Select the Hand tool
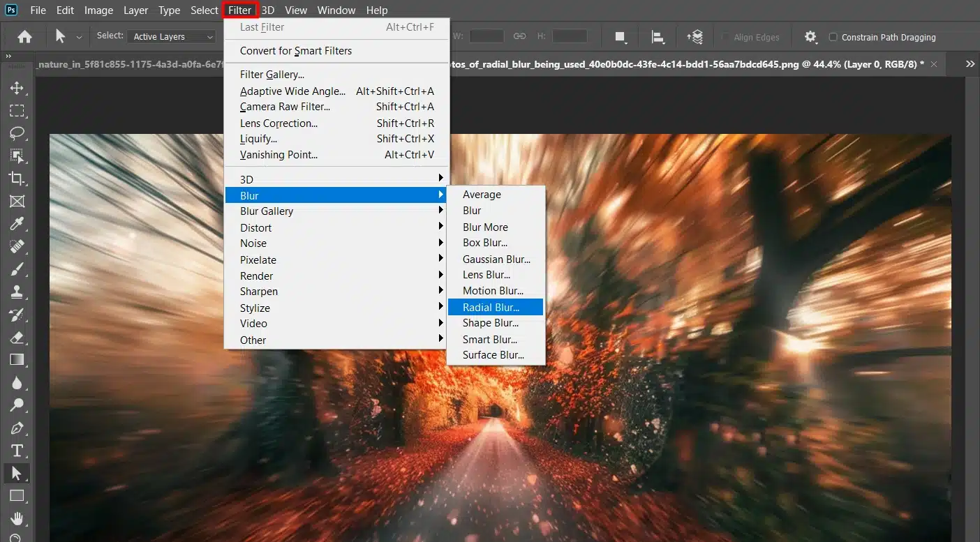 (x=17, y=518)
